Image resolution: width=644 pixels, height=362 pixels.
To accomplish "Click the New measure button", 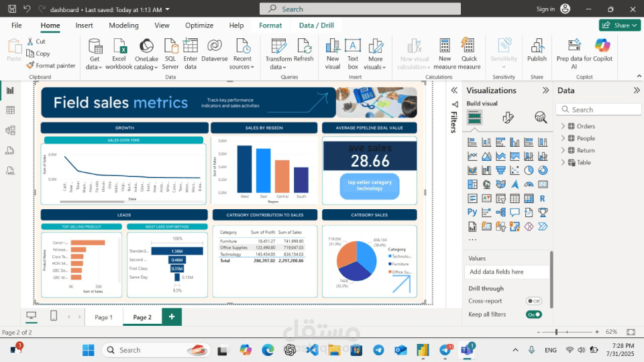I will pyautogui.click(x=444, y=54).
